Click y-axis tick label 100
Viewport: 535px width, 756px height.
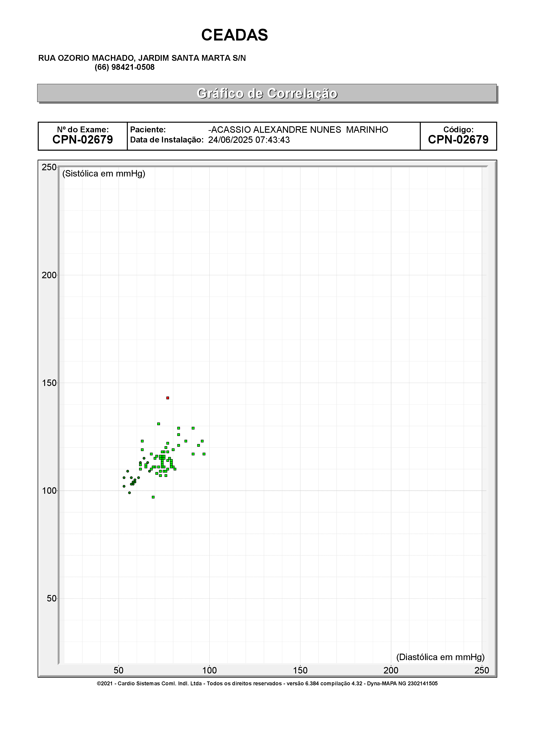(x=49, y=491)
